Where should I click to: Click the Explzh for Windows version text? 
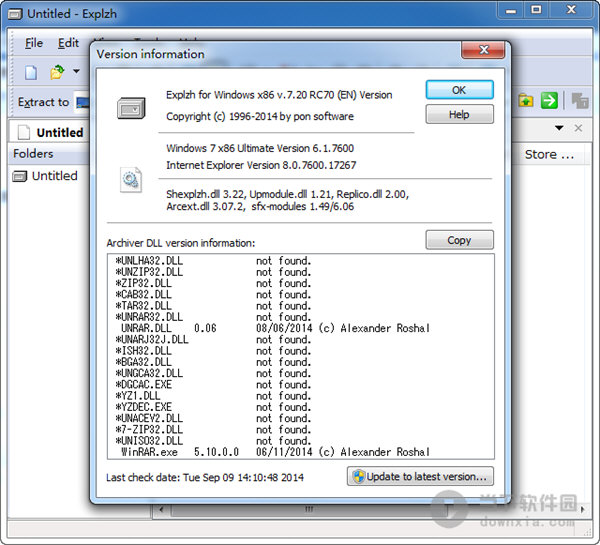(x=279, y=95)
